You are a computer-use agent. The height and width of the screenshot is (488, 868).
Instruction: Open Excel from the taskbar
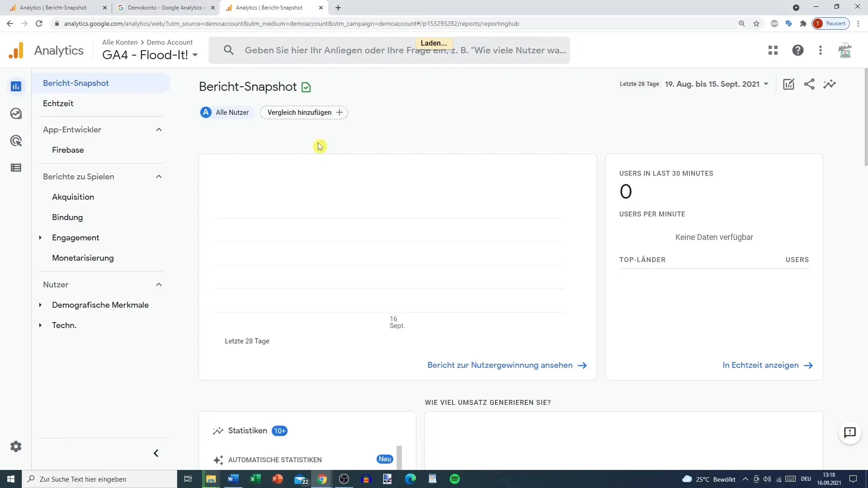click(x=255, y=479)
